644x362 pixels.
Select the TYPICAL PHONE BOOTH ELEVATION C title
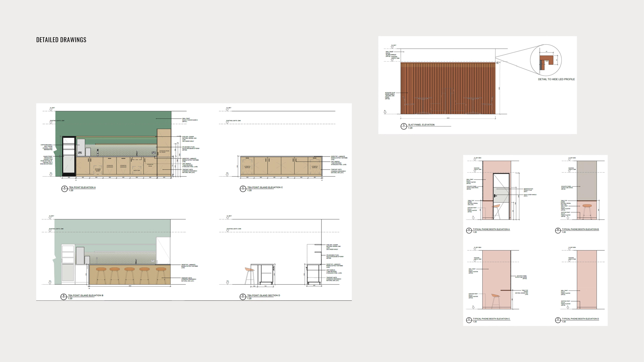pos(491,319)
